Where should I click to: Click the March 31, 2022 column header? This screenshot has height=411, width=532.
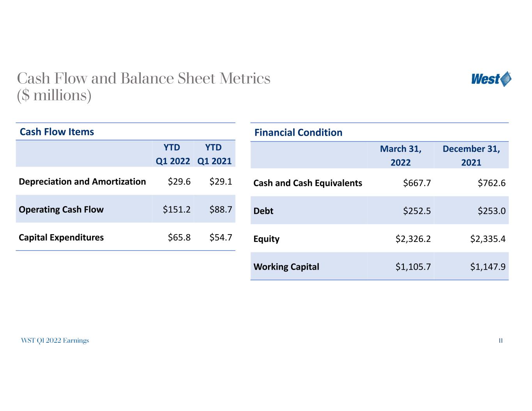coord(401,155)
